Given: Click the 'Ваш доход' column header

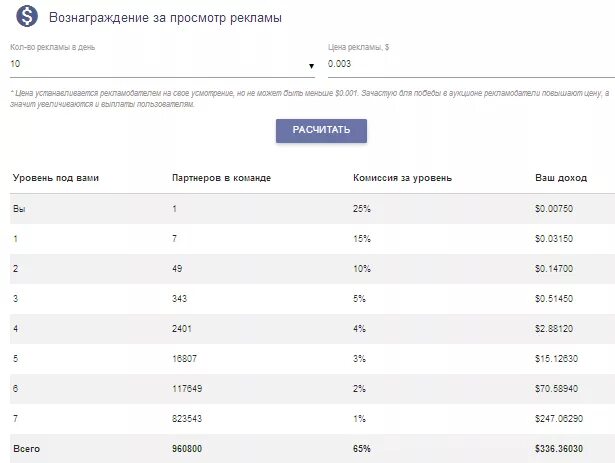Looking at the screenshot, I should [x=561, y=178].
